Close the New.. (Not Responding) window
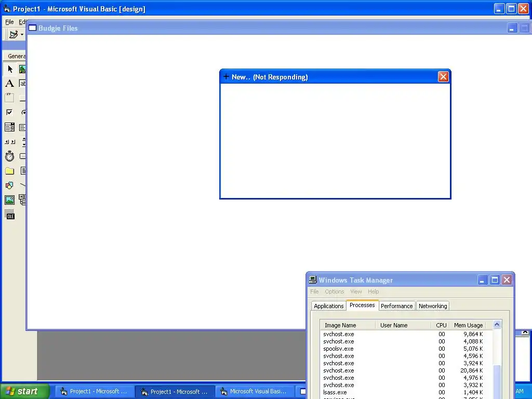Image resolution: width=532 pixels, height=399 pixels. pos(443,77)
